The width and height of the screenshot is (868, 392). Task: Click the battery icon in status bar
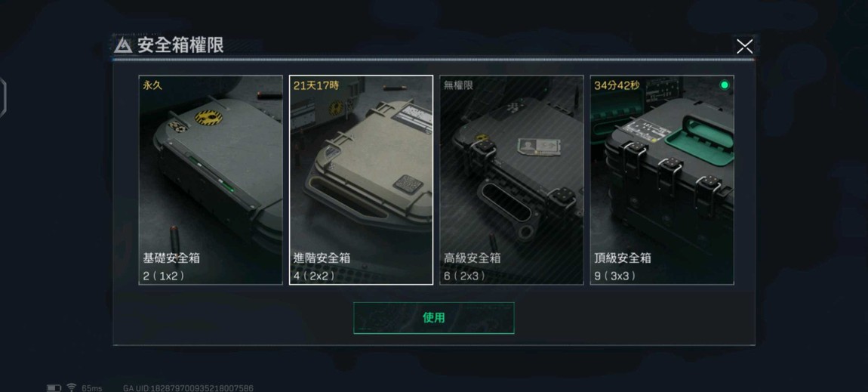54,388
